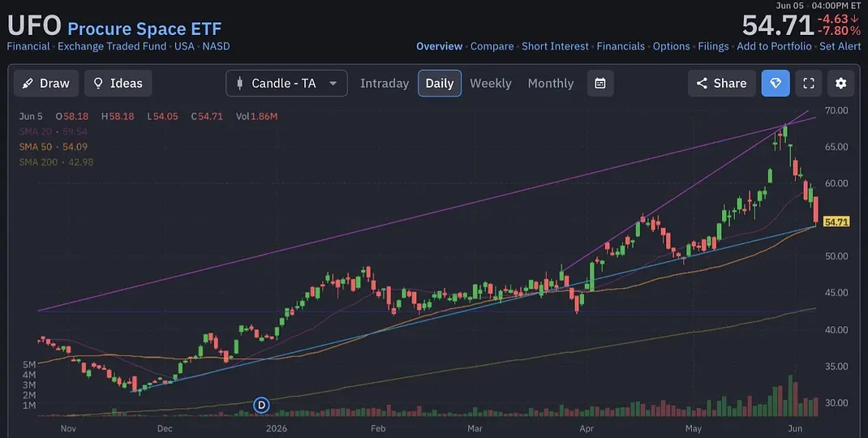
Task: Open the Filings page
Action: point(714,46)
